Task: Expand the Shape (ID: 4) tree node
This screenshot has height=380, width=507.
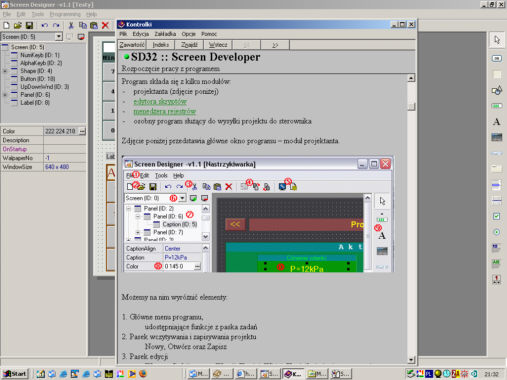Action: (5, 71)
